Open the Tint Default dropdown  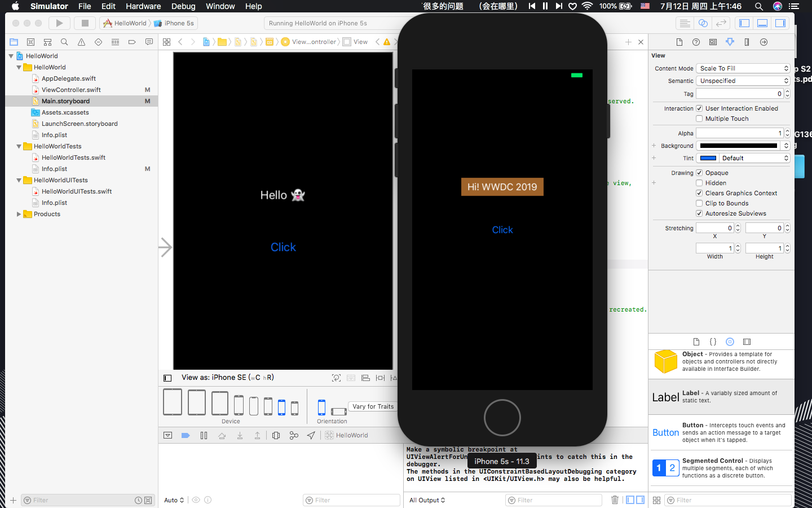pyautogui.click(x=754, y=158)
